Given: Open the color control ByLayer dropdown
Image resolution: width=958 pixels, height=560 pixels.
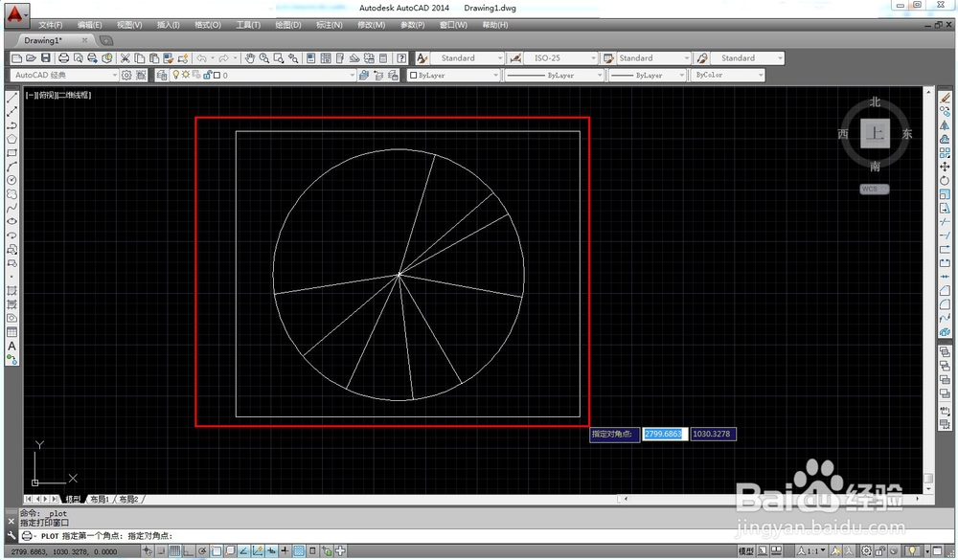Looking at the screenshot, I should (454, 75).
